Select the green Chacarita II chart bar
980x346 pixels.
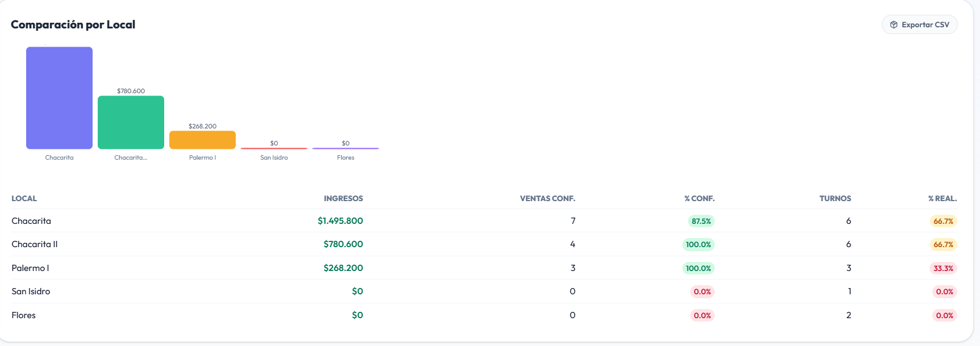coord(131,122)
